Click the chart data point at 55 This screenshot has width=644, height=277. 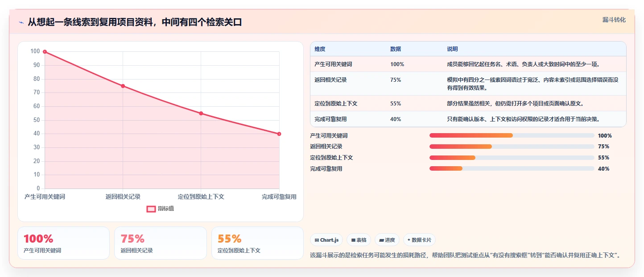[201, 113]
